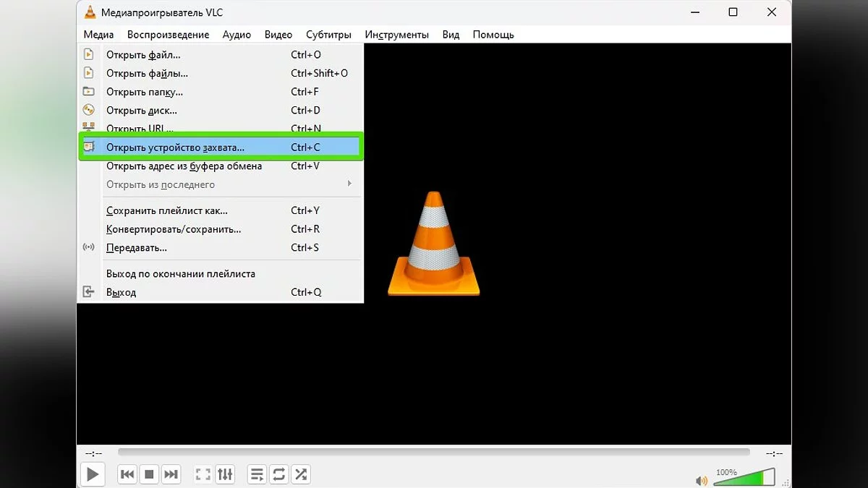Choose Открыть папку... menu entry
Viewport: 868px width, 488px height.
[x=220, y=92]
